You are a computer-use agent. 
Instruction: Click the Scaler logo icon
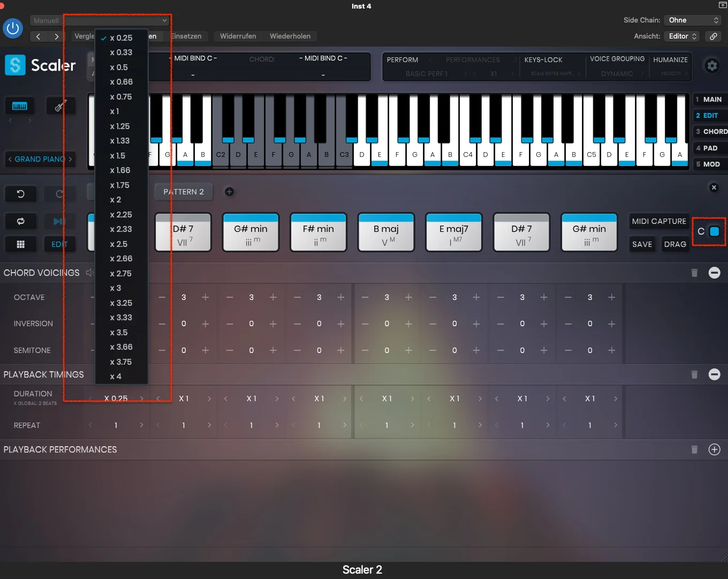[15, 65]
